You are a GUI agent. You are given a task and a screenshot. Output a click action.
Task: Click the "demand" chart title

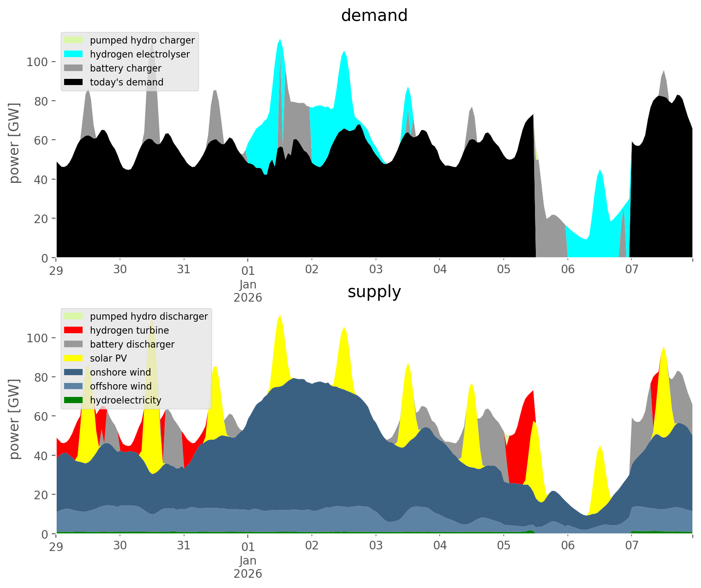click(x=374, y=16)
